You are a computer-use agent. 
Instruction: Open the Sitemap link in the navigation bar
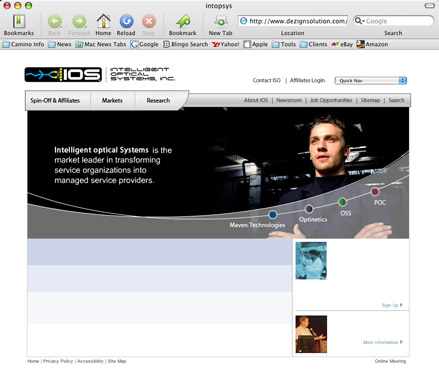tap(370, 100)
